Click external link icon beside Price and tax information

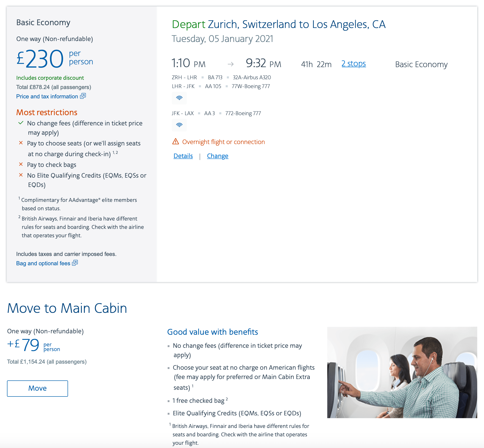point(83,96)
